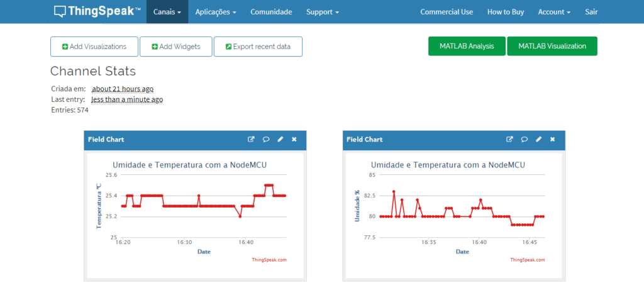Click the Add Widgets button

pos(176,47)
